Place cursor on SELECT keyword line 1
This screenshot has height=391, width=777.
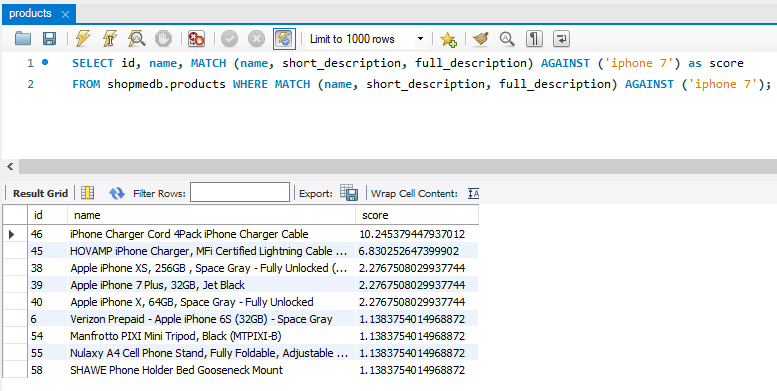coord(93,63)
